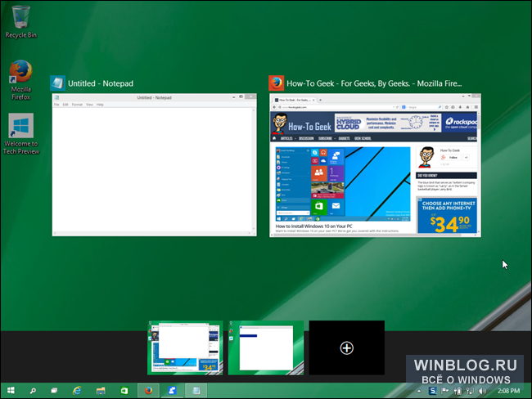Click the Untitled - Notepad title label
The width and height of the screenshot is (532, 399).
tap(101, 83)
